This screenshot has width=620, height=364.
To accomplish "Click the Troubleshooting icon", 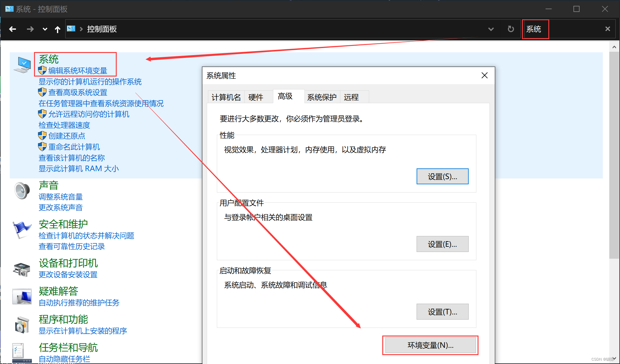I will [x=22, y=296].
